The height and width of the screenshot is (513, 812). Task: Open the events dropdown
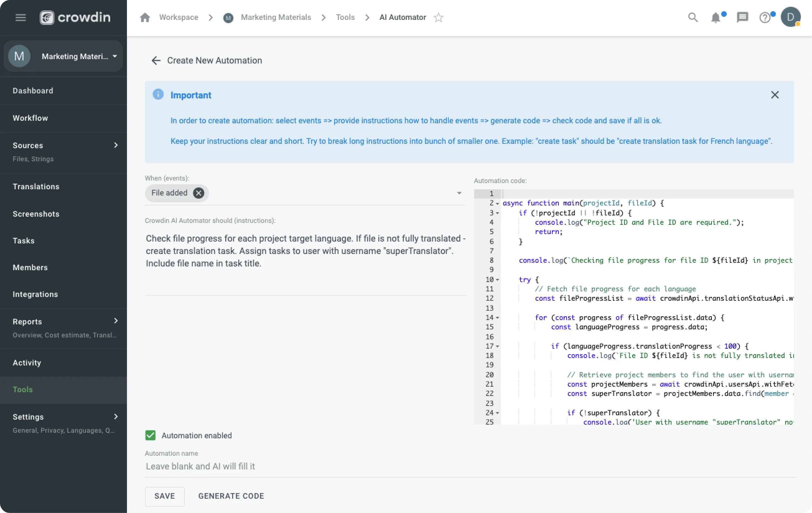click(x=459, y=193)
